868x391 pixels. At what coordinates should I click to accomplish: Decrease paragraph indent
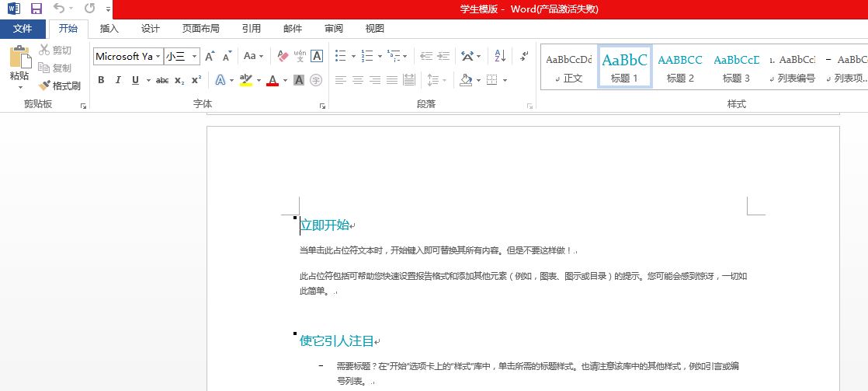coord(425,56)
